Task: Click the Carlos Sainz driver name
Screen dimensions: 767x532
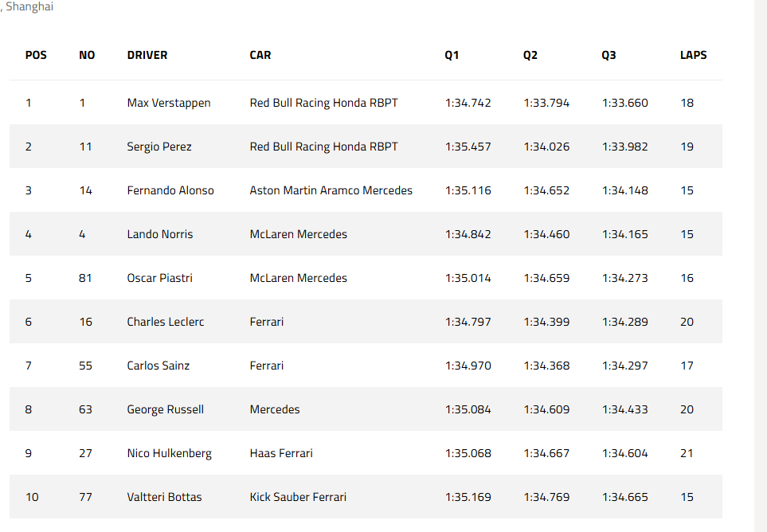Action: [x=158, y=366]
